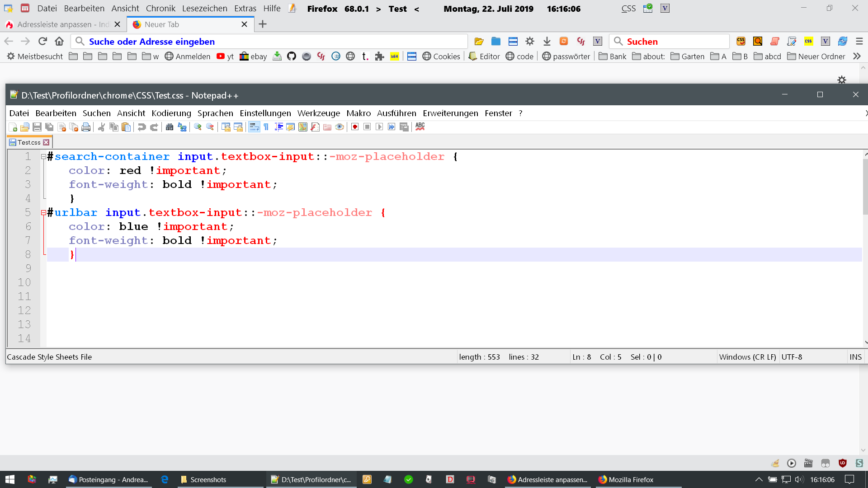Viewport: 868px width, 488px height.
Task: Click the Find binoculars icon
Action: [170, 127]
